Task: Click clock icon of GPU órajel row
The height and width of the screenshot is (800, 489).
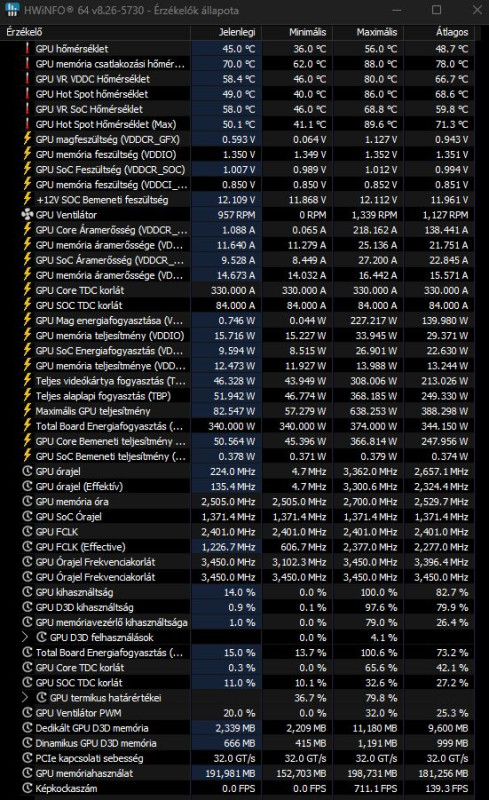Action: tap(28, 471)
